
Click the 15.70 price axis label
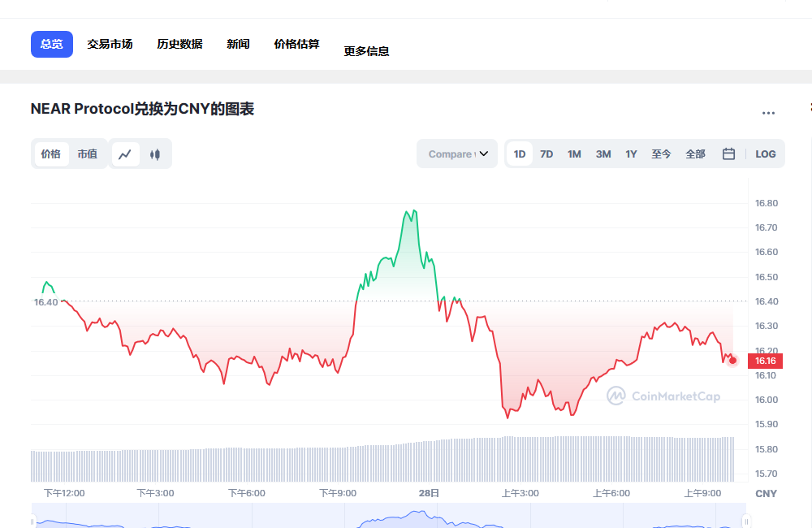[767, 474]
